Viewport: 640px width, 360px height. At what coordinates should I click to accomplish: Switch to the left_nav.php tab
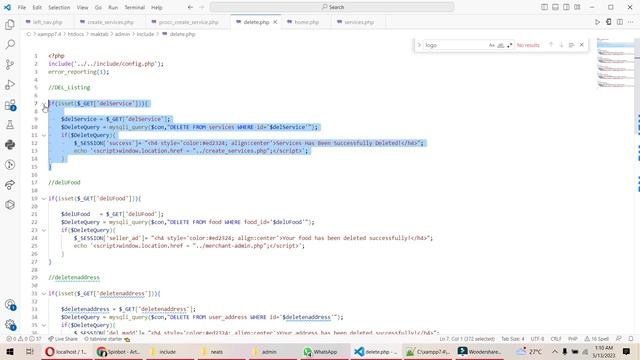tap(47, 22)
